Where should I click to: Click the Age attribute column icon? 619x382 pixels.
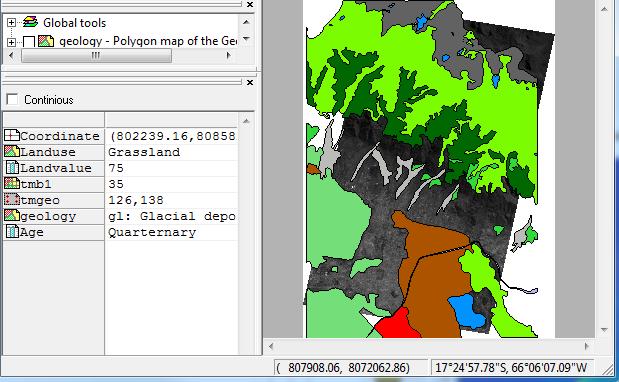click(12, 232)
